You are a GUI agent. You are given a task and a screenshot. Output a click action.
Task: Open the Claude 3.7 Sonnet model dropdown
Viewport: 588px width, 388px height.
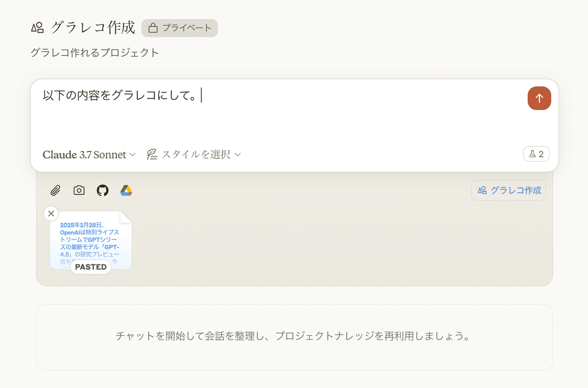[x=84, y=155]
